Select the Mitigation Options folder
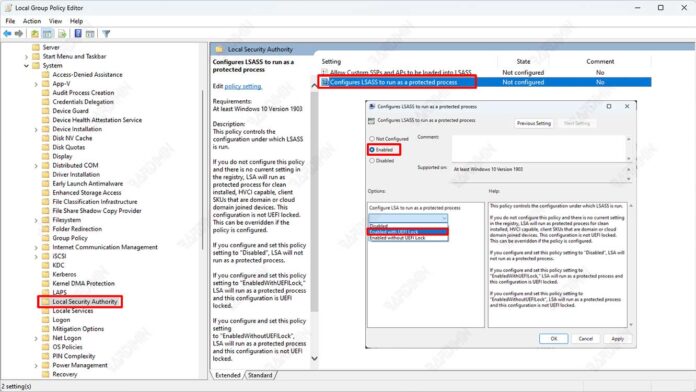The height and width of the screenshot is (392, 696). click(x=78, y=329)
